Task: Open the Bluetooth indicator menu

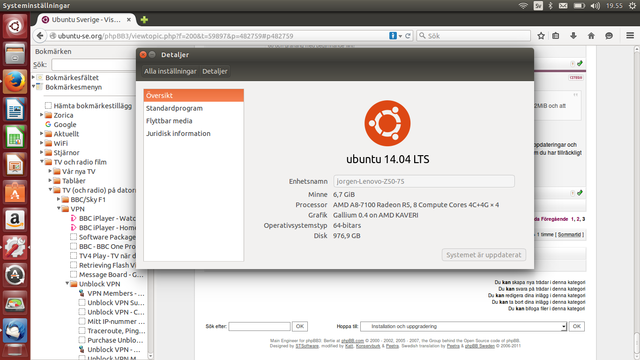Action: [550, 6]
